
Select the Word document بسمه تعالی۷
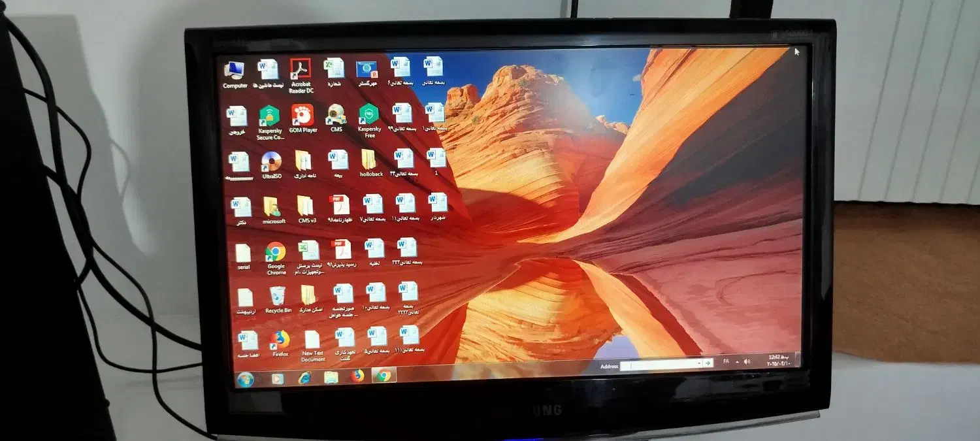tap(372, 208)
